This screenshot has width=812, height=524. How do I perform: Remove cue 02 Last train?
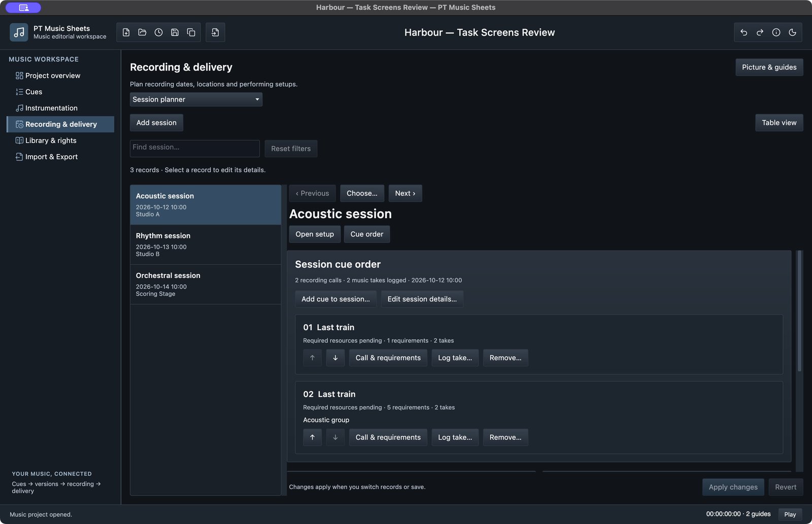(x=505, y=437)
